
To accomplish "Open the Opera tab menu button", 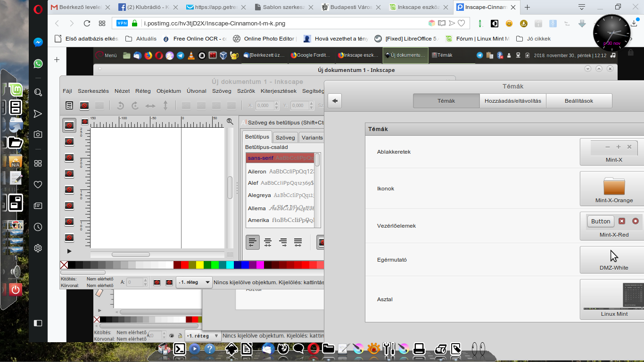I will (582, 7).
